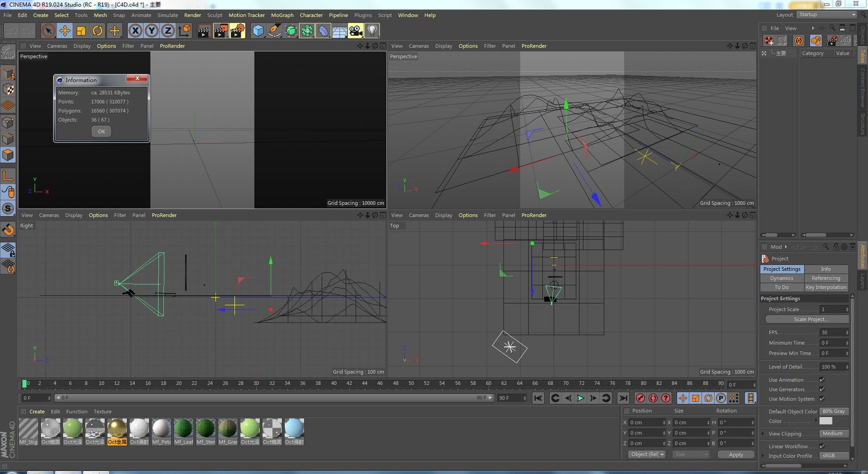Activate the Rotate tool

click(97, 31)
